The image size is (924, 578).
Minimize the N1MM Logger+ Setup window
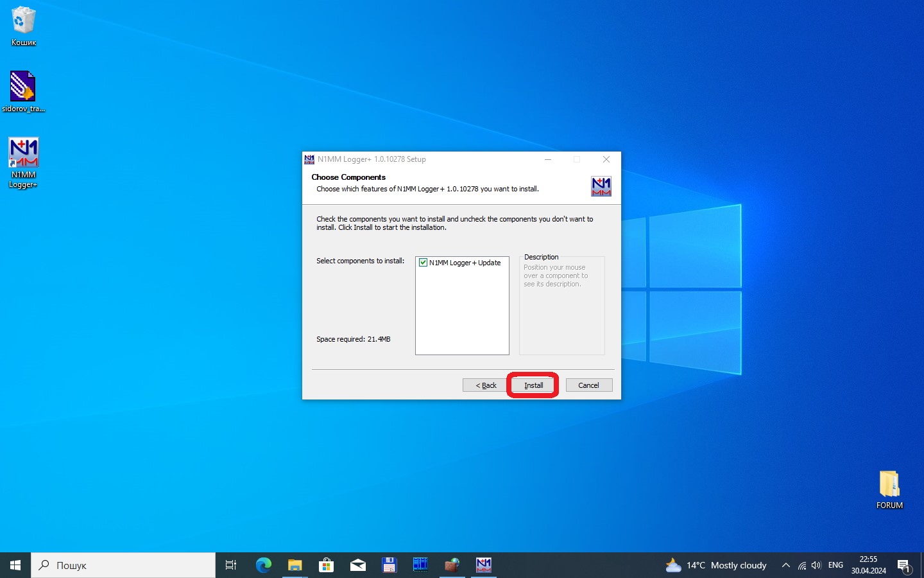click(548, 159)
